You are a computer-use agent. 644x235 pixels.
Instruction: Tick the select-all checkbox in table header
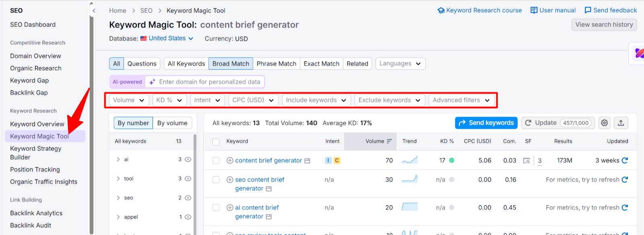click(216, 141)
